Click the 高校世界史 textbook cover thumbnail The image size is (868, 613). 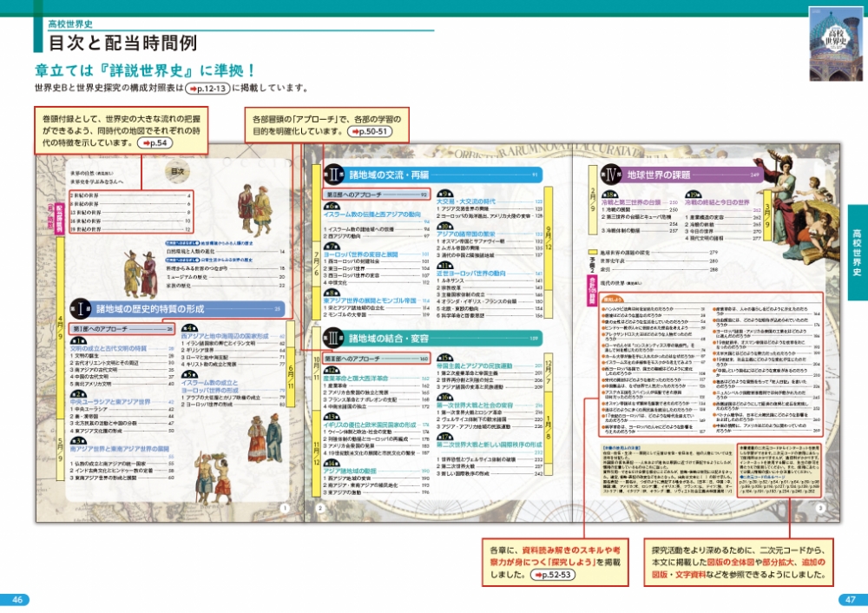tap(836, 43)
